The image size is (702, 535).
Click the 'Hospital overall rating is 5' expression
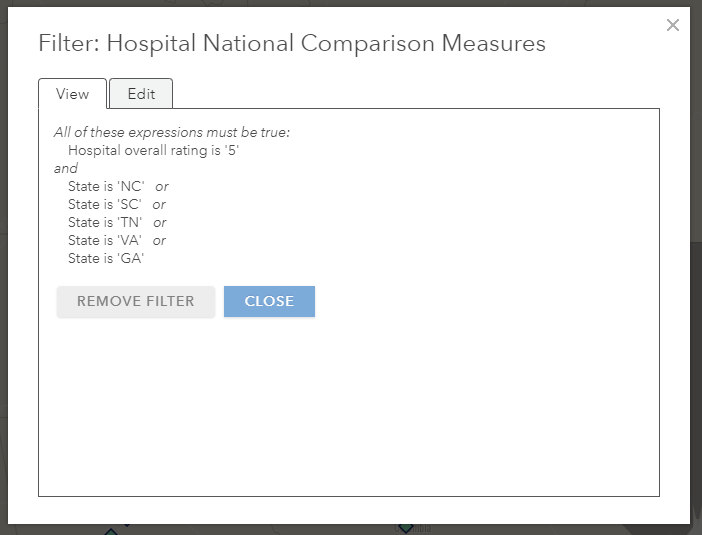pyautogui.click(x=154, y=150)
